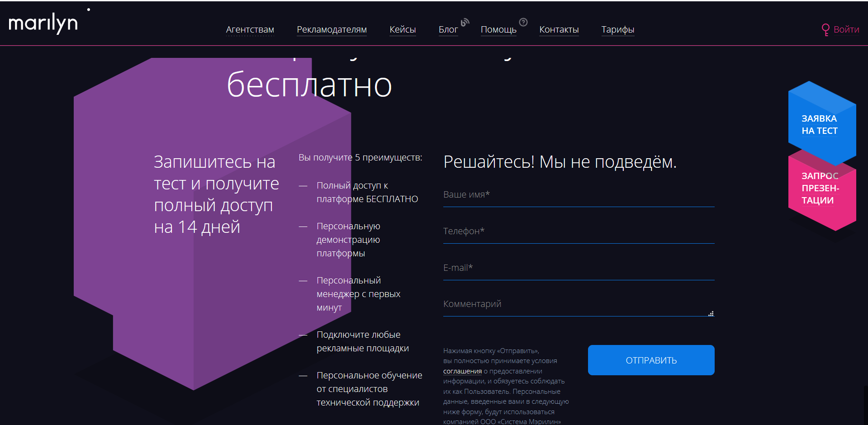Viewport: 868px width, 425px height.
Task: Click the Комментарий text area
Action: pos(574,304)
